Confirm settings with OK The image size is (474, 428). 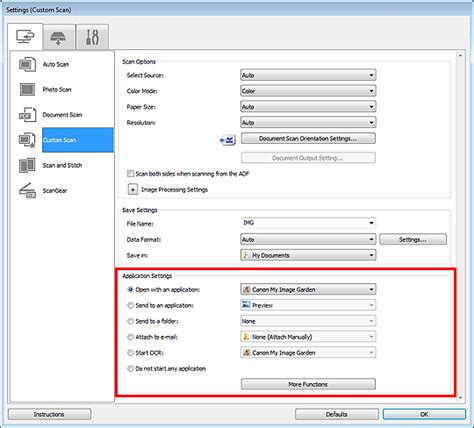pyautogui.click(x=424, y=414)
